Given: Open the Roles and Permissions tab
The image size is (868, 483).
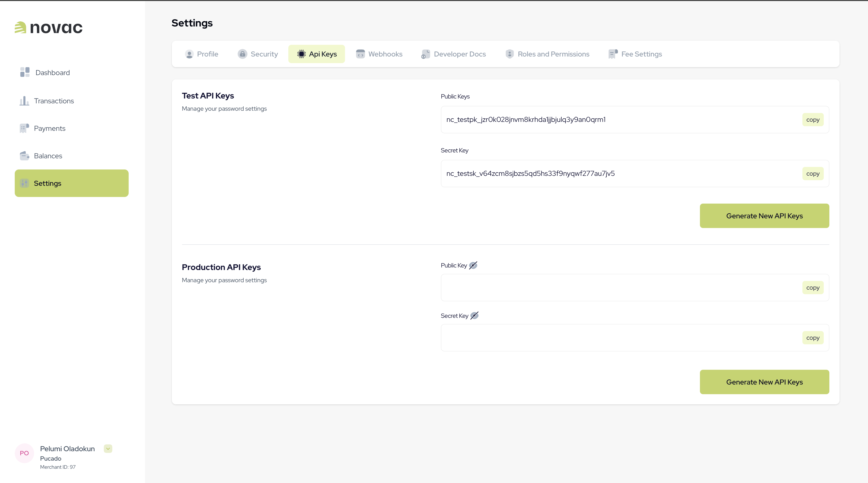Looking at the screenshot, I should pyautogui.click(x=547, y=54).
